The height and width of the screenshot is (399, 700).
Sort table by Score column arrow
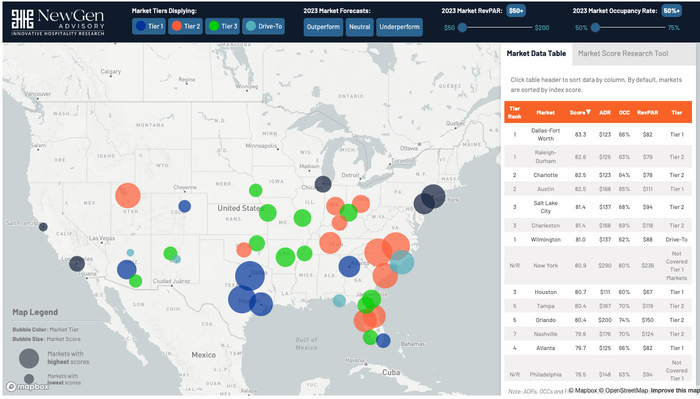(x=588, y=112)
